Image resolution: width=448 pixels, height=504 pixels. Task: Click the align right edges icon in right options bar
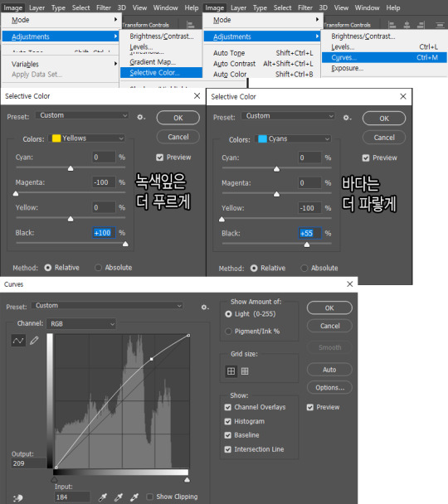click(x=421, y=25)
